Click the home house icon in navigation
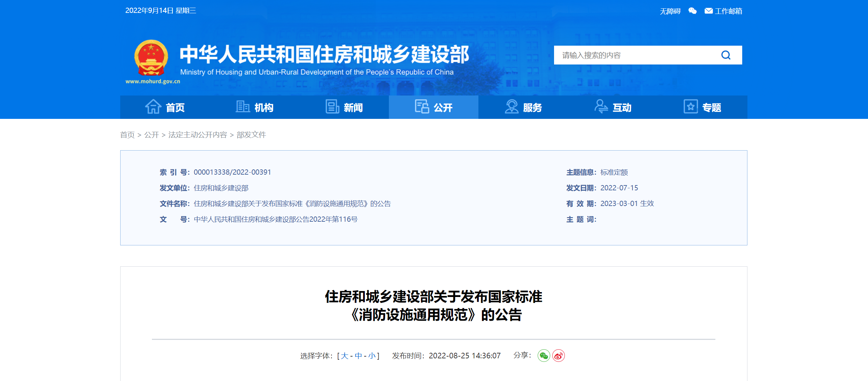This screenshot has height=381, width=868. (x=153, y=107)
